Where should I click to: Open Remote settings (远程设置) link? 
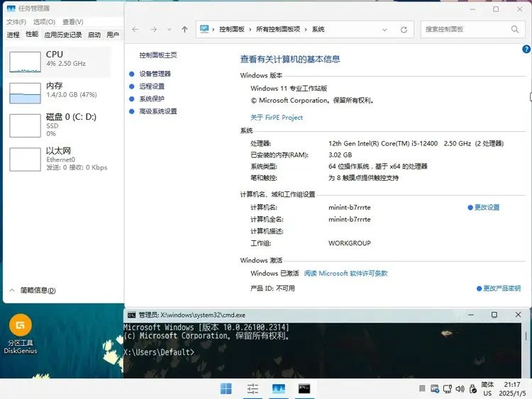point(152,86)
